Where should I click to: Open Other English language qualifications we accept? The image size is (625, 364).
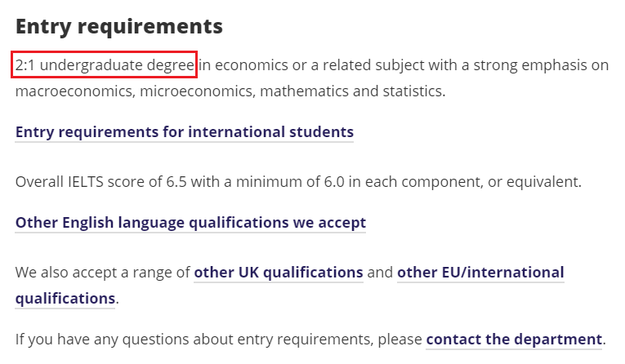(x=190, y=222)
